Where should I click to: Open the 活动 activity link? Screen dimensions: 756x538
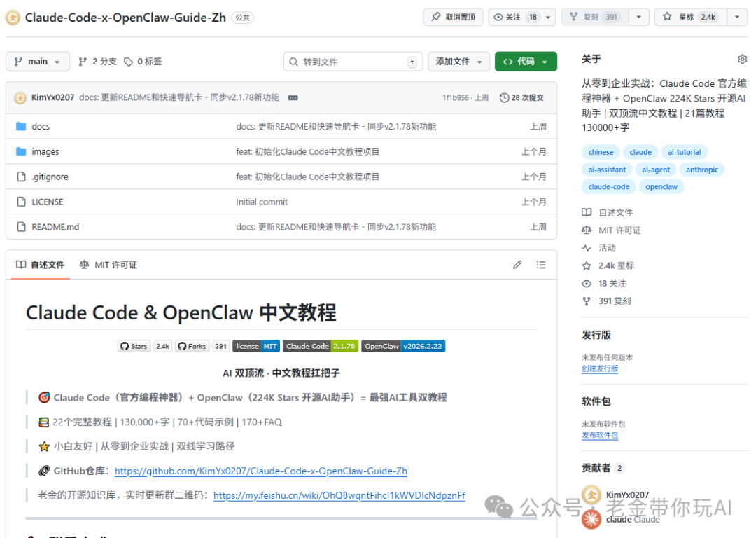pyautogui.click(x=598, y=248)
